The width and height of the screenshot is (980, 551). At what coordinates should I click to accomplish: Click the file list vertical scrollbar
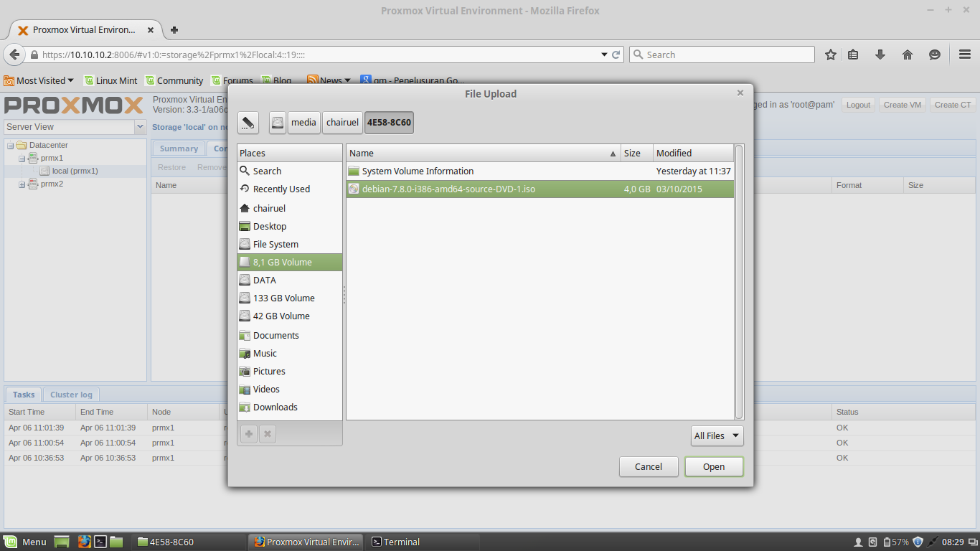coord(739,281)
